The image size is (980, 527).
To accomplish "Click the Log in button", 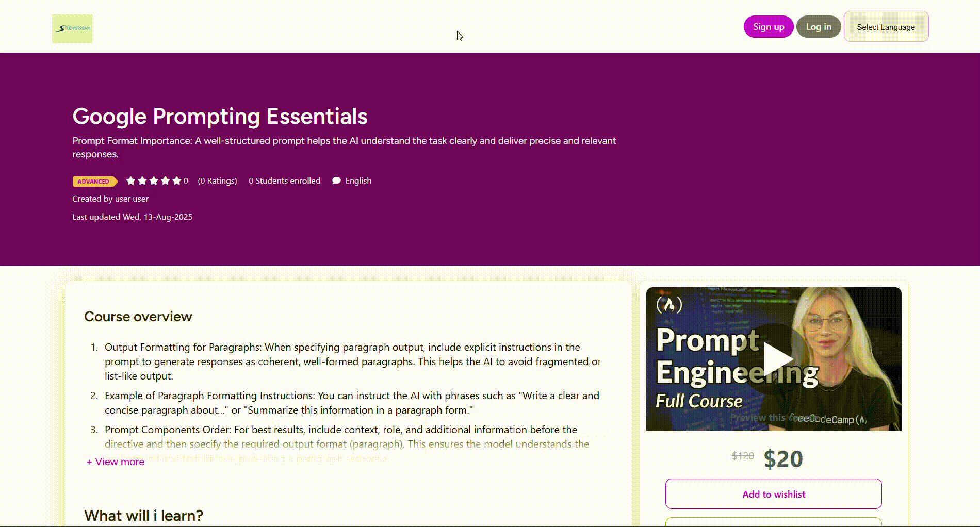I will point(819,27).
